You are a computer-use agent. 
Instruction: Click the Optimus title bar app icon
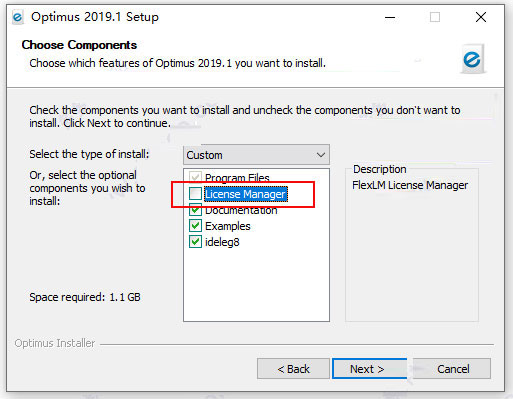18,17
